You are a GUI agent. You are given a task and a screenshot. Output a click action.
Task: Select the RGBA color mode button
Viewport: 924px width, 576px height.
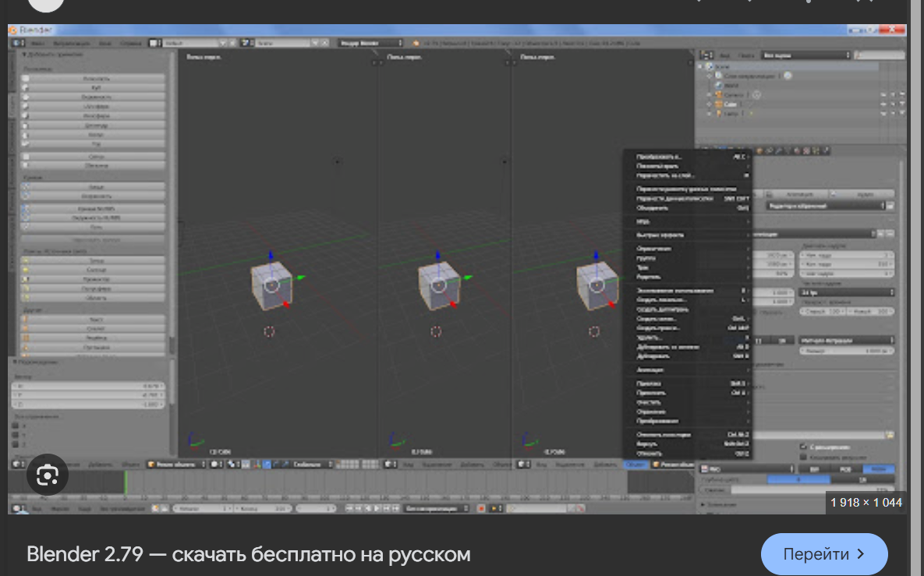pos(878,469)
